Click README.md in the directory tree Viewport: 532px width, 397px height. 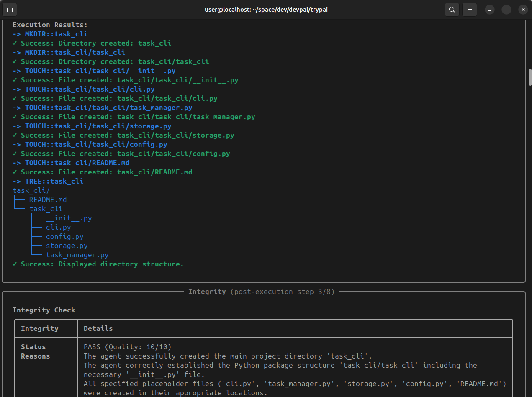[48, 200]
